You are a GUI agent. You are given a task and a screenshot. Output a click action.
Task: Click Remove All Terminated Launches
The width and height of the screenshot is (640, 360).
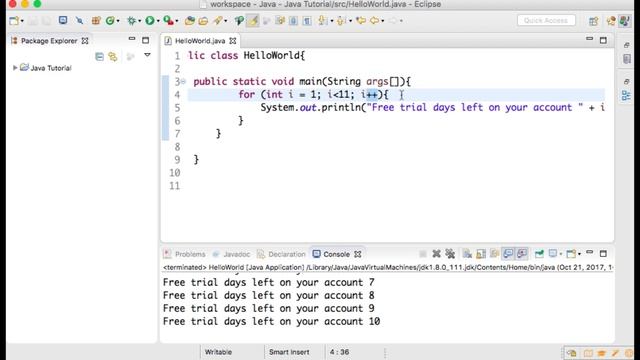click(450, 254)
